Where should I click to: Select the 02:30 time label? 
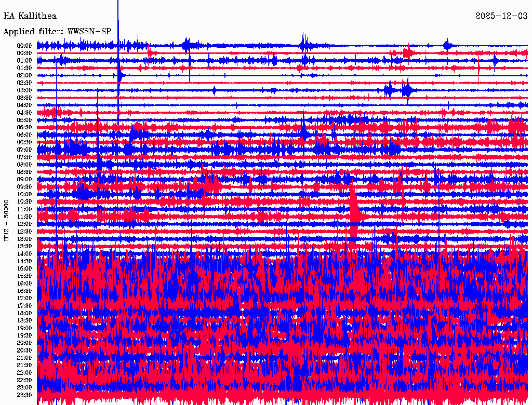(x=24, y=83)
